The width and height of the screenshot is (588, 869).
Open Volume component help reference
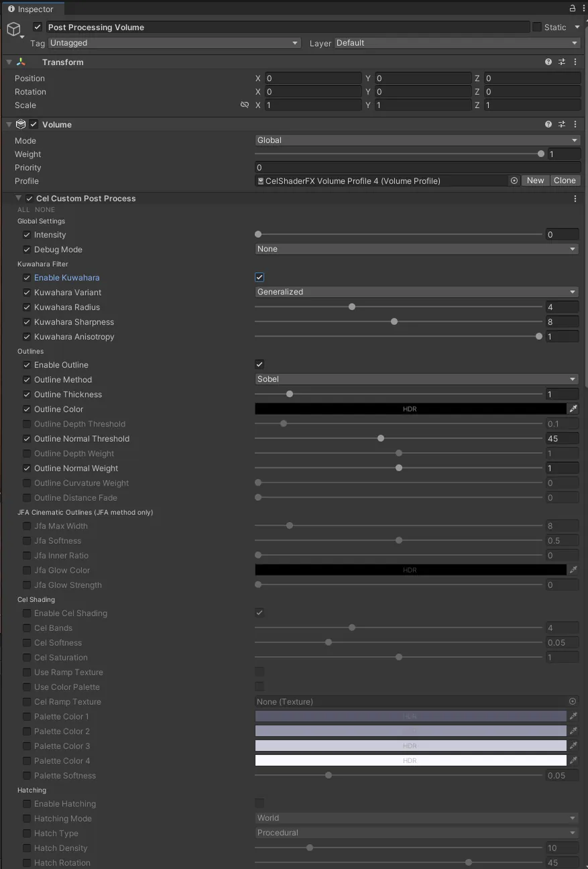point(548,124)
